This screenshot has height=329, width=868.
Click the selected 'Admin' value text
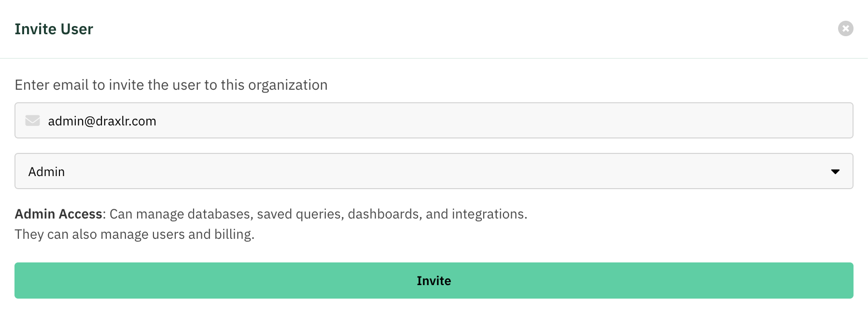[x=46, y=172]
